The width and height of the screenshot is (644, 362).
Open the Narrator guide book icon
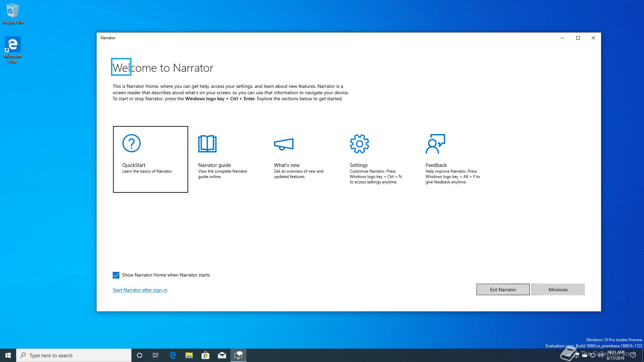point(207,144)
